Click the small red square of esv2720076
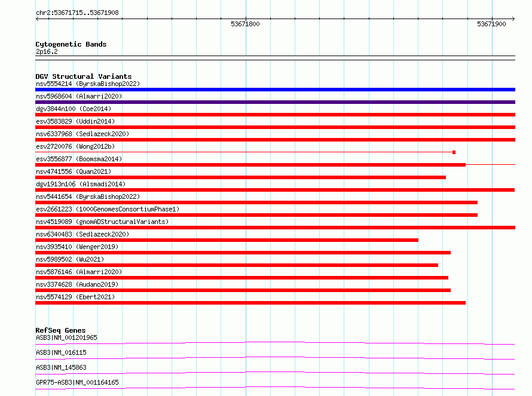Screen dimensions: 532x396 pyautogui.click(x=454, y=152)
